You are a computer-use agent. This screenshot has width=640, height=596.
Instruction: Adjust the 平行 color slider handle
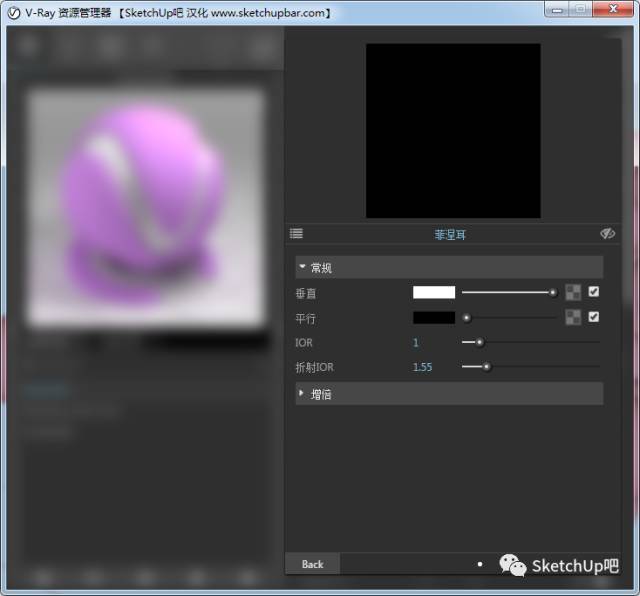467,318
